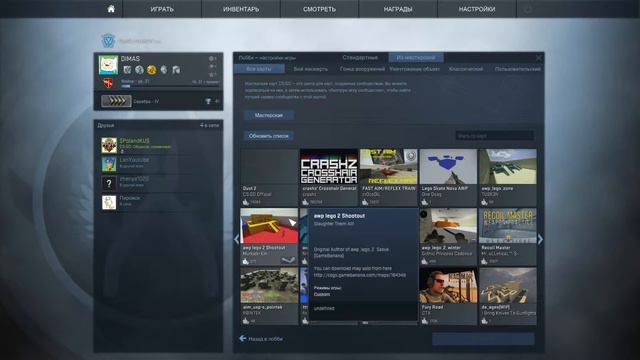This screenshot has width=640, height=360.
Task: Focus the map filter text field
Action: click(494, 136)
